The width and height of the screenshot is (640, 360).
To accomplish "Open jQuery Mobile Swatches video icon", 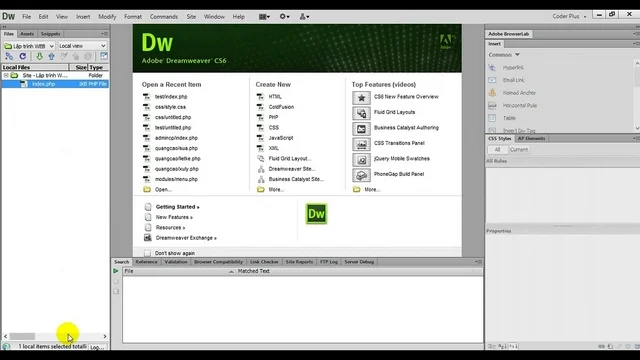I will tap(361, 160).
